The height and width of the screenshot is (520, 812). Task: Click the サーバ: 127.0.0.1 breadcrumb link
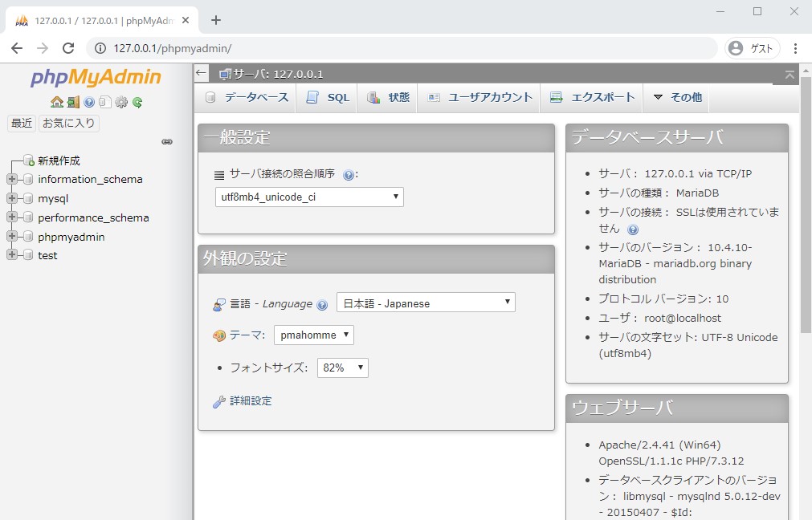click(278, 74)
